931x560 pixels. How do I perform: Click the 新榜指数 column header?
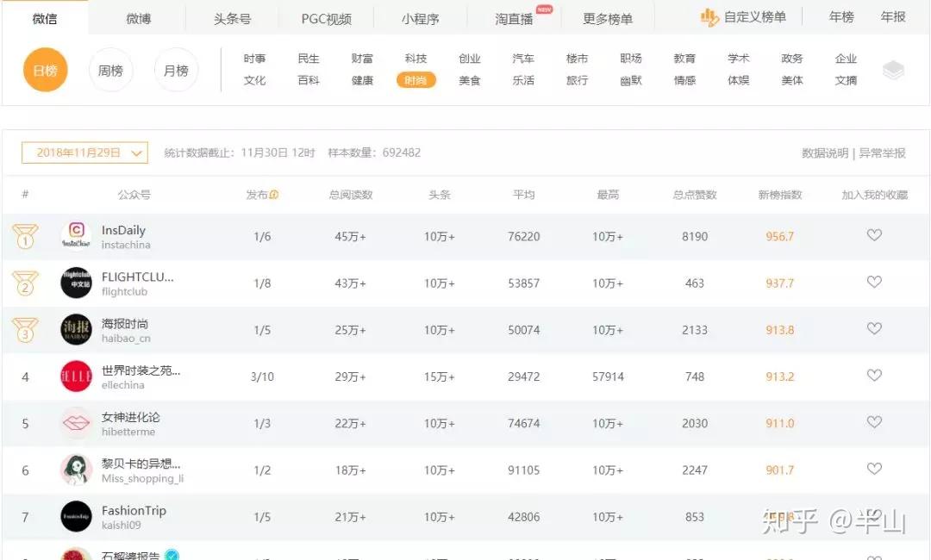click(779, 195)
